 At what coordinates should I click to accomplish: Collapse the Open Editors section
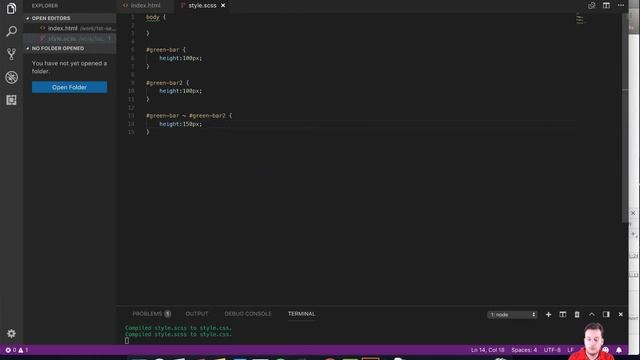click(70, 18)
